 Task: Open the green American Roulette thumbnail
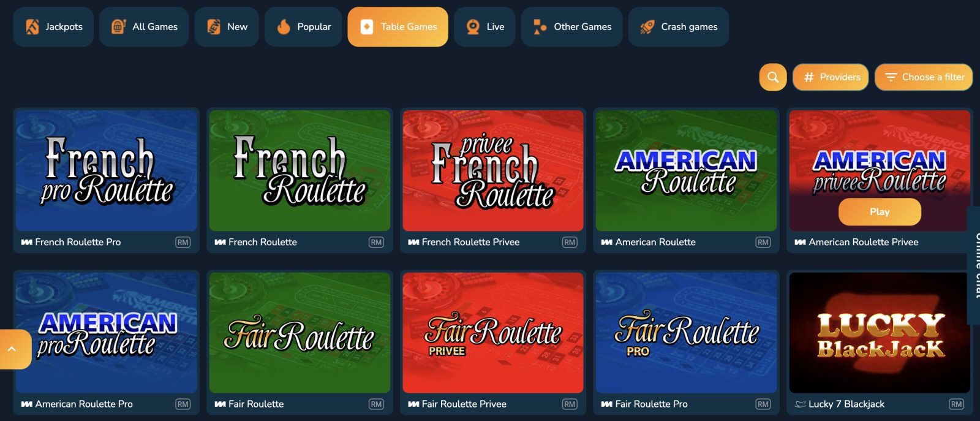[686, 170]
